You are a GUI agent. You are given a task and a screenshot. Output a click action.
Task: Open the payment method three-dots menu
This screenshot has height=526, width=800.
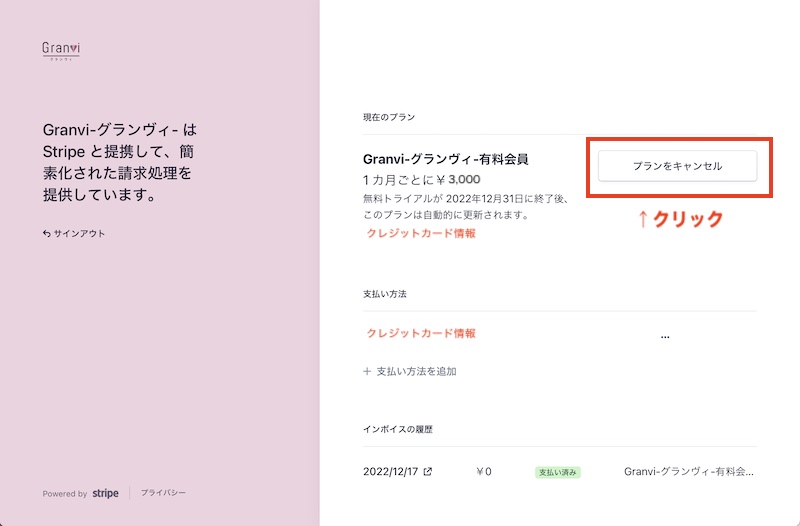click(x=665, y=337)
